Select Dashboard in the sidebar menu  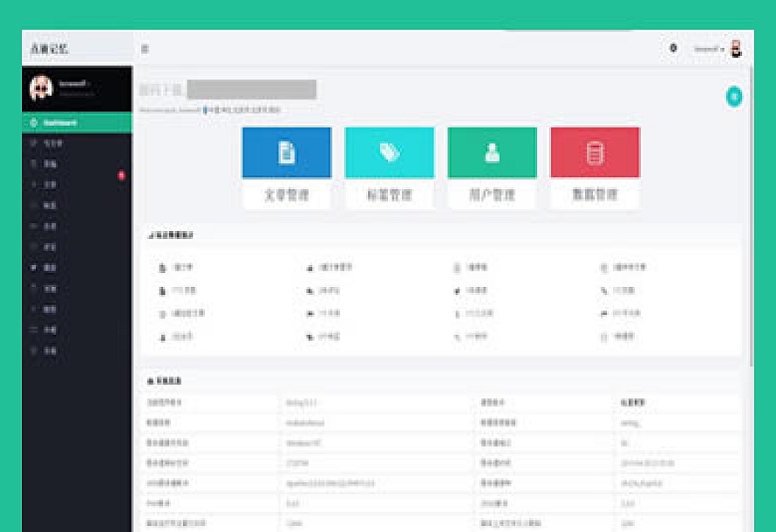[x=59, y=123]
